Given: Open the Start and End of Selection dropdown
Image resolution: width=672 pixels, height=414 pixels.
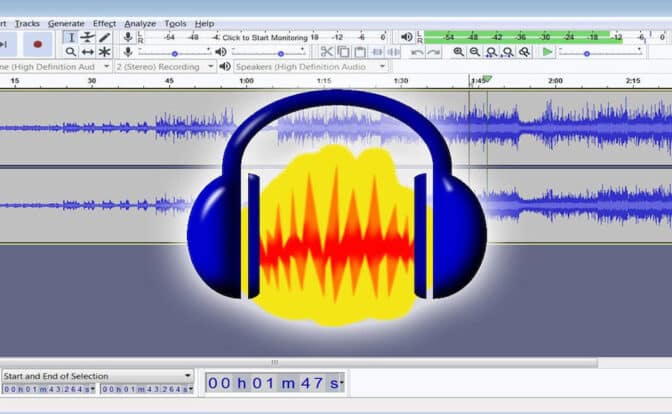Looking at the screenshot, I should coord(97,376).
